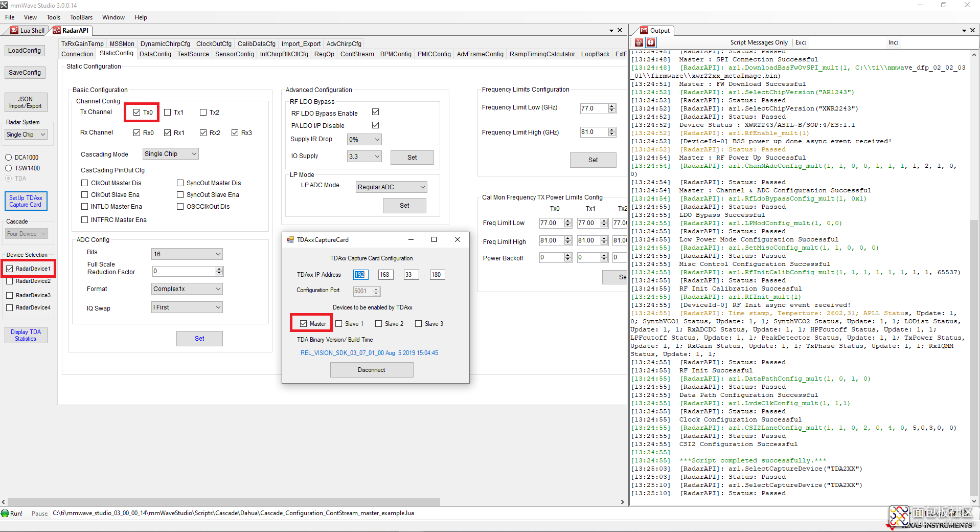The height and width of the screenshot is (532, 980).
Task: Switch to the DataConfig tab
Action: pos(155,54)
